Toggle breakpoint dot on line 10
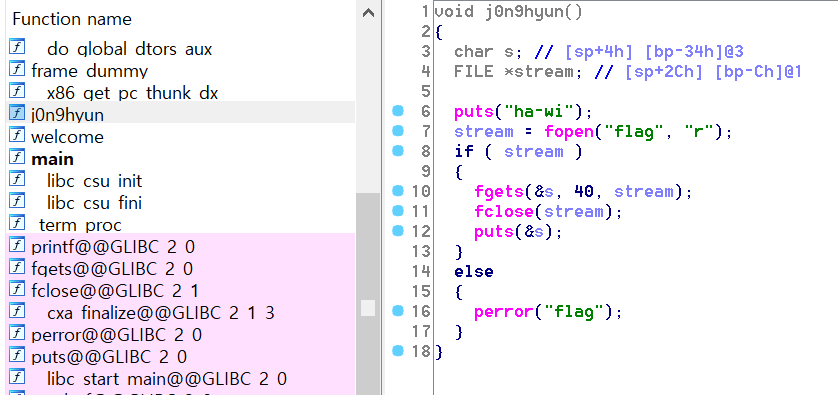Viewport: 838px width, 395px height. (x=398, y=190)
